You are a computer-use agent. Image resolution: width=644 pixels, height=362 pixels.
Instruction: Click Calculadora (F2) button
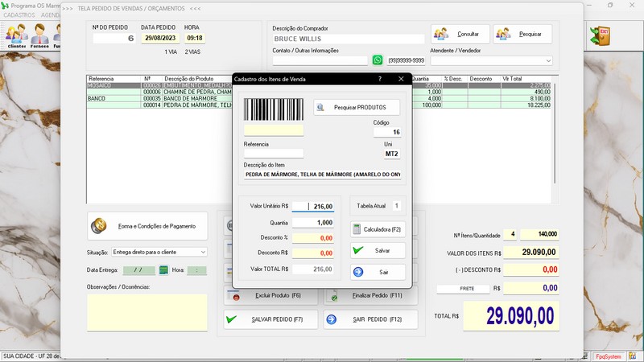coord(378,229)
